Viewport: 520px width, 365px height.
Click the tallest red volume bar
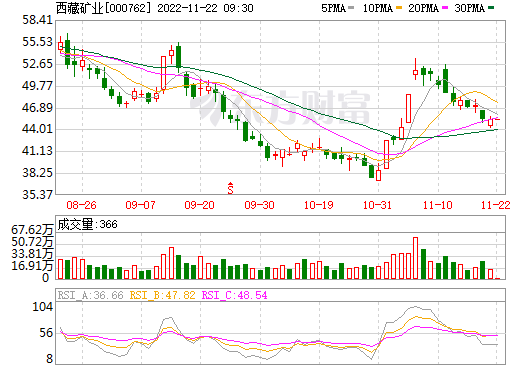[415, 258]
